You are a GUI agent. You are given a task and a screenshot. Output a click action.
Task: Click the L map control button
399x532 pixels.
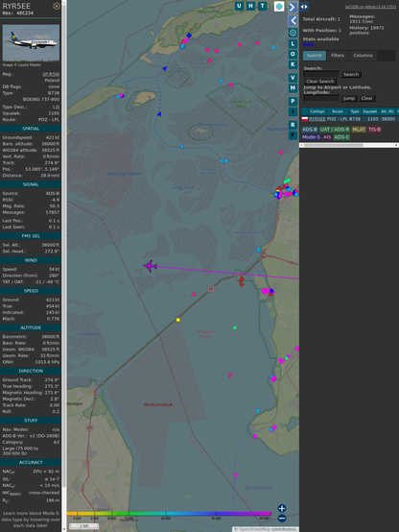293,44
